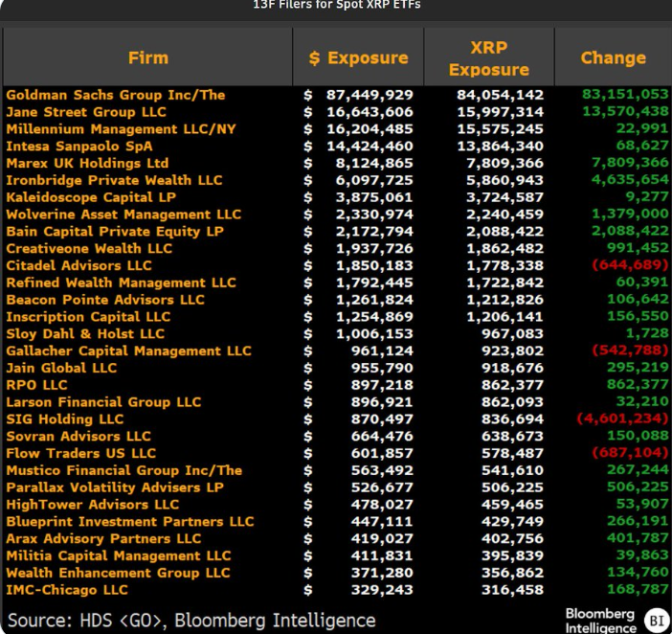The width and height of the screenshot is (672, 634).
Task: Select SIG Holding LLC firm name
Action: tap(65, 419)
